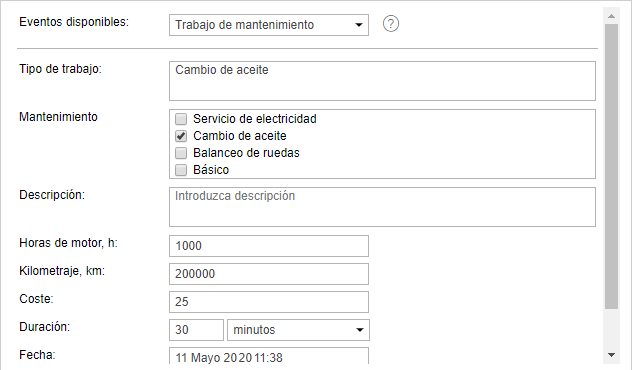Click into the Descripción text area
The height and width of the screenshot is (370, 632).
coord(382,207)
